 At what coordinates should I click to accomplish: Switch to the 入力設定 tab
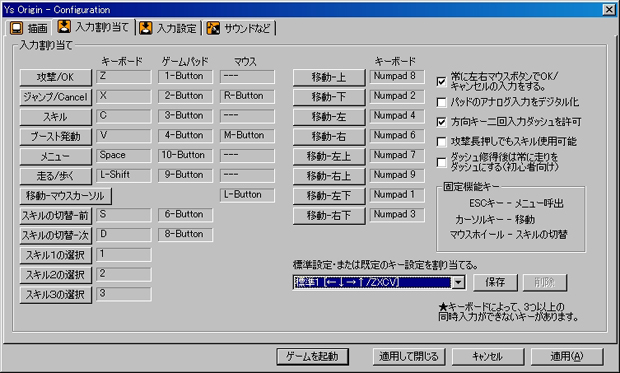point(169,28)
